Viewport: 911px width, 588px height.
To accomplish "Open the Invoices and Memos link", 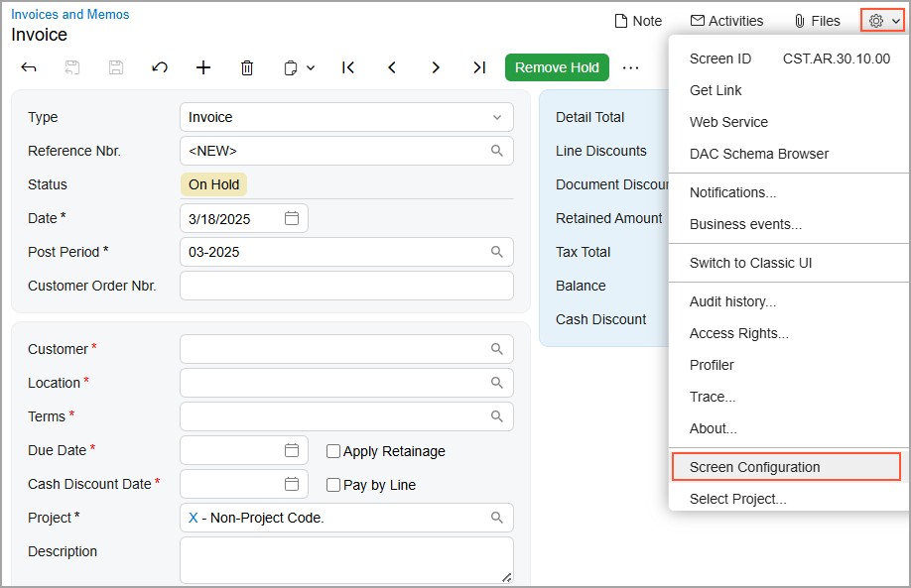I will (x=70, y=15).
